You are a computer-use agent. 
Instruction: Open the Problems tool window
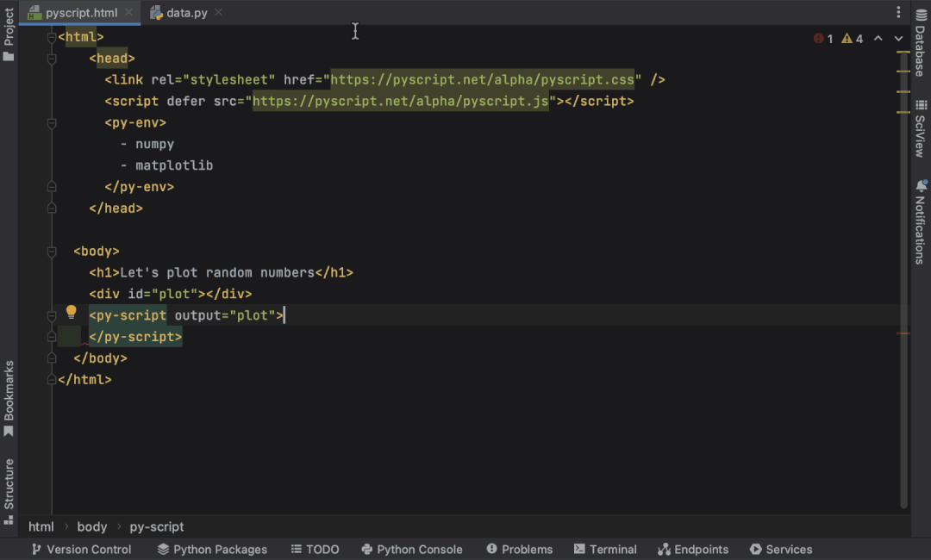tap(520, 549)
